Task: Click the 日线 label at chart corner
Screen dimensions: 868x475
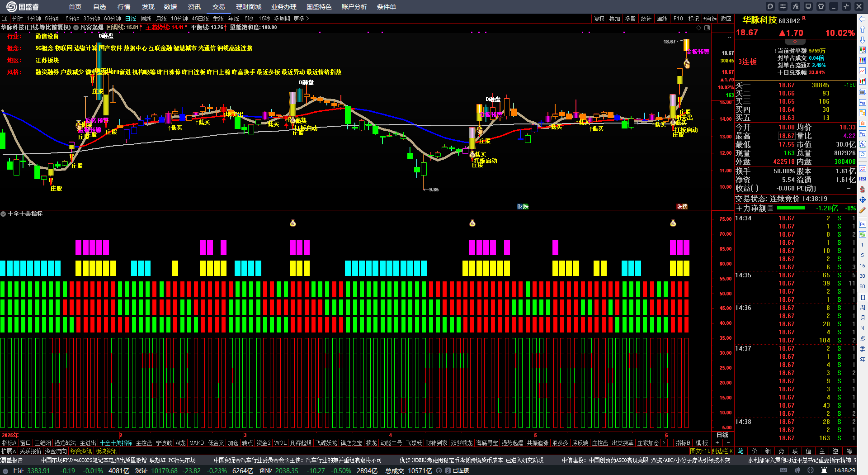Action: [x=722, y=435]
